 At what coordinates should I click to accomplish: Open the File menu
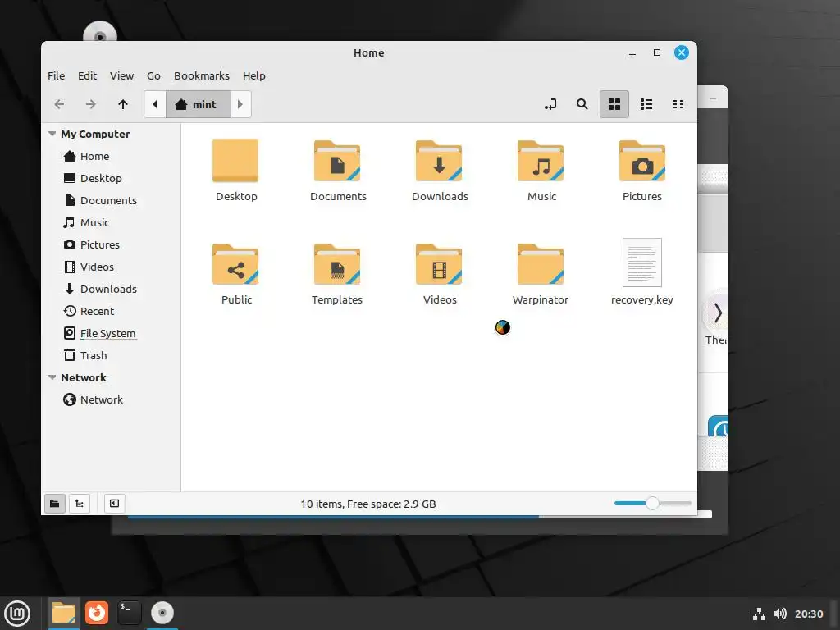57,76
